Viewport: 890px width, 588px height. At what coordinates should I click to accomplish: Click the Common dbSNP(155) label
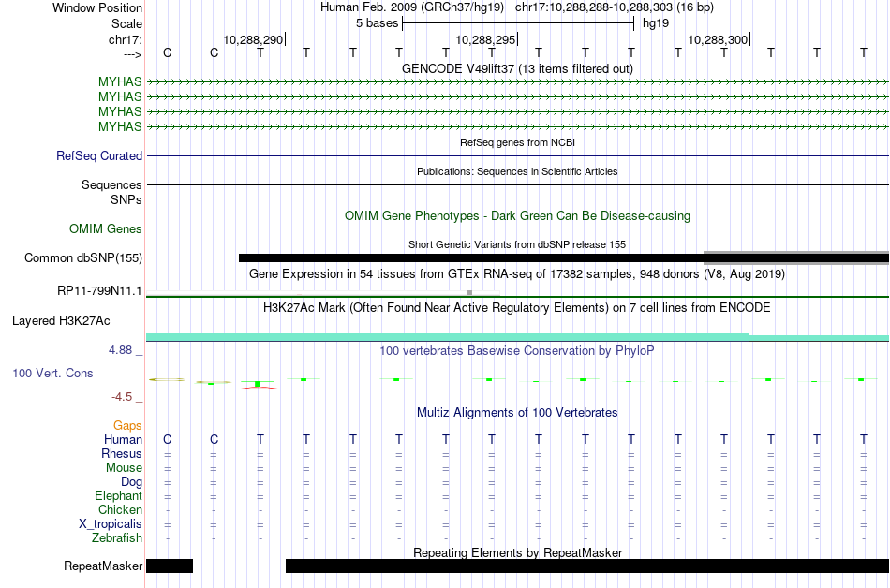click(x=82, y=258)
